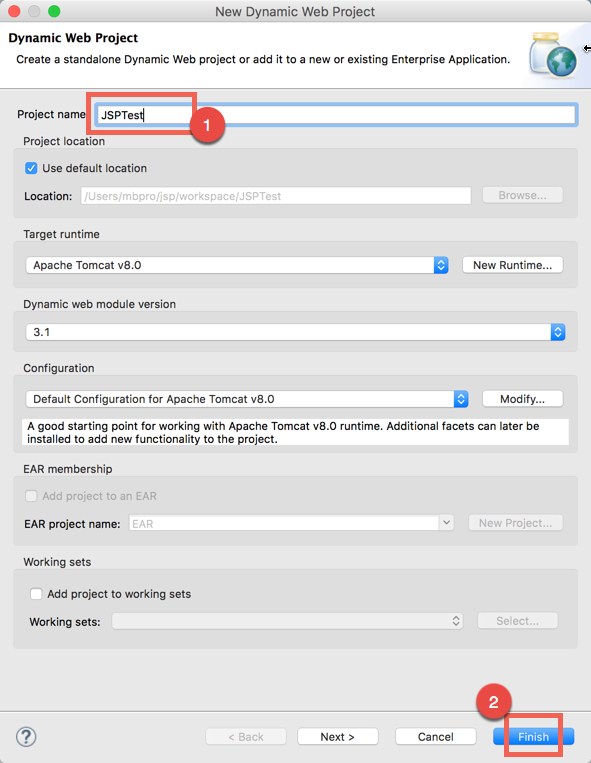Click the Modify... button
The width and height of the screenshot is (591, 763).
[x=522, y=399]
